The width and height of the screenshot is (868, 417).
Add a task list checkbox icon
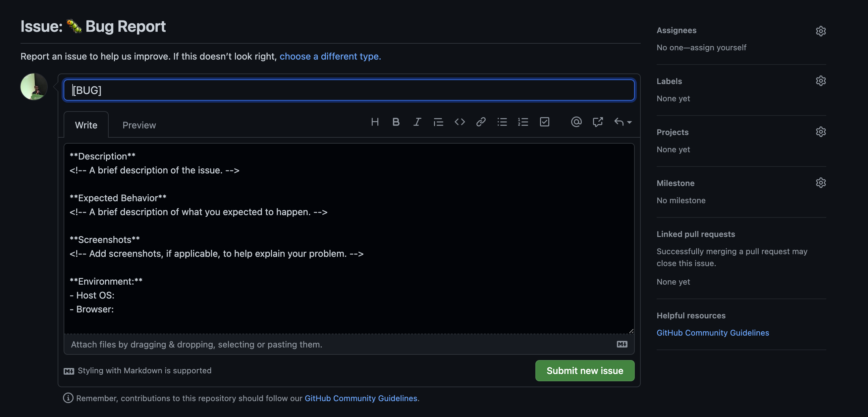[x=545, y=122]
